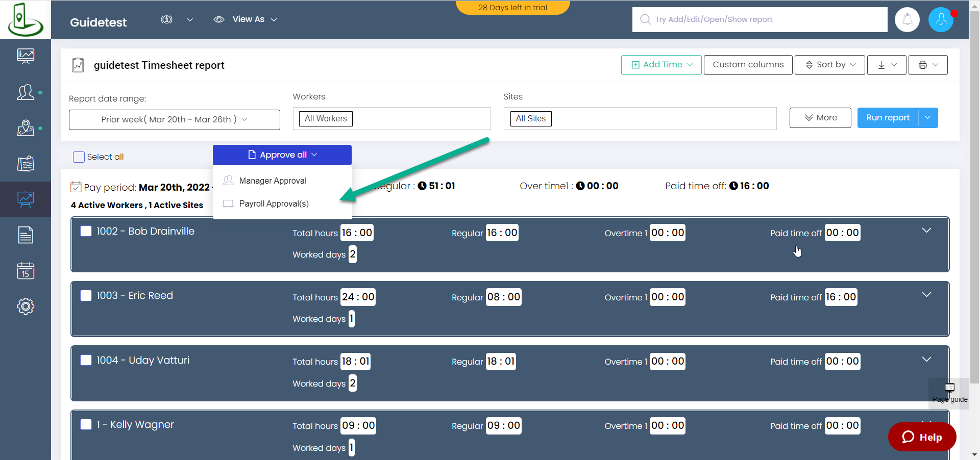Expand the currency dropdown chevron
Screen dimensions: 980x460
tap(190, 20)
